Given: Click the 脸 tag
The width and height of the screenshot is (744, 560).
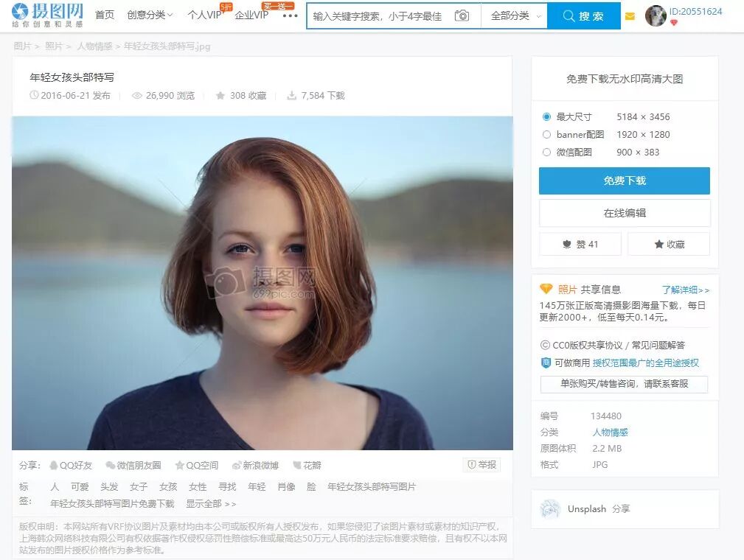Looking at the screenshot, I should click(311, 486).
